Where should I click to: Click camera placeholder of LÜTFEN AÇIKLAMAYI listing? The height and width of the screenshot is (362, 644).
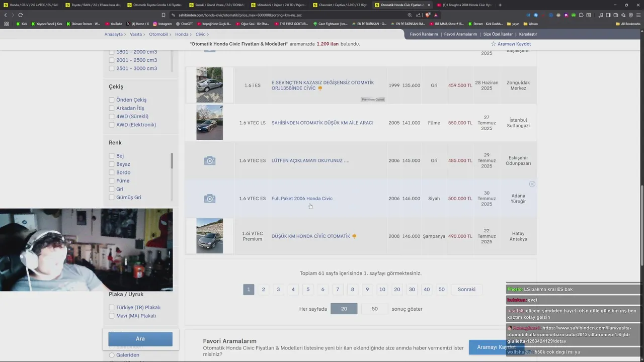210,161
